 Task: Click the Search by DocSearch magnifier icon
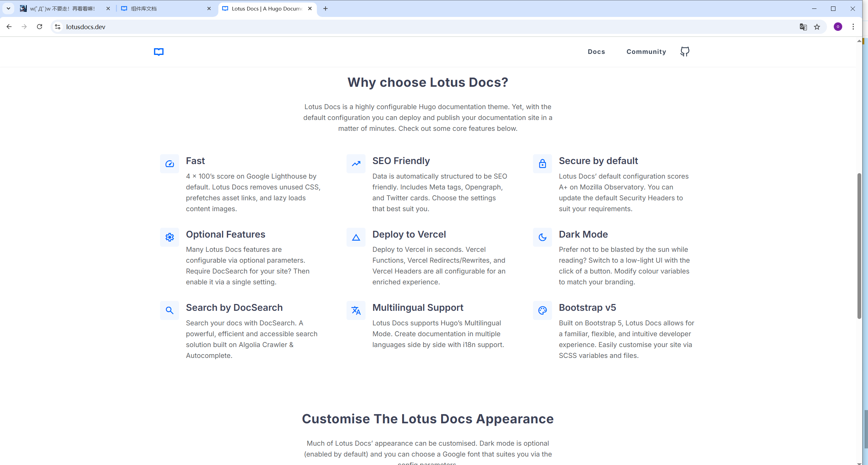(x=170, y=310)
